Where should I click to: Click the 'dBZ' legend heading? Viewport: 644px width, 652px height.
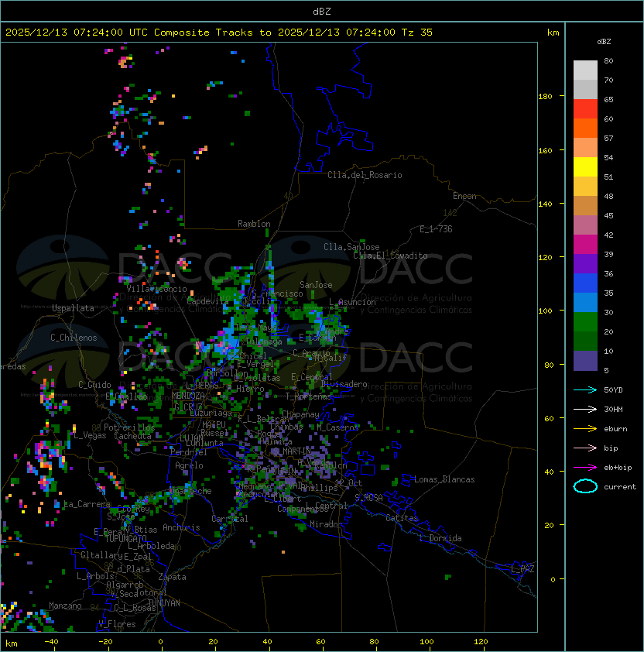pos(604,42)
